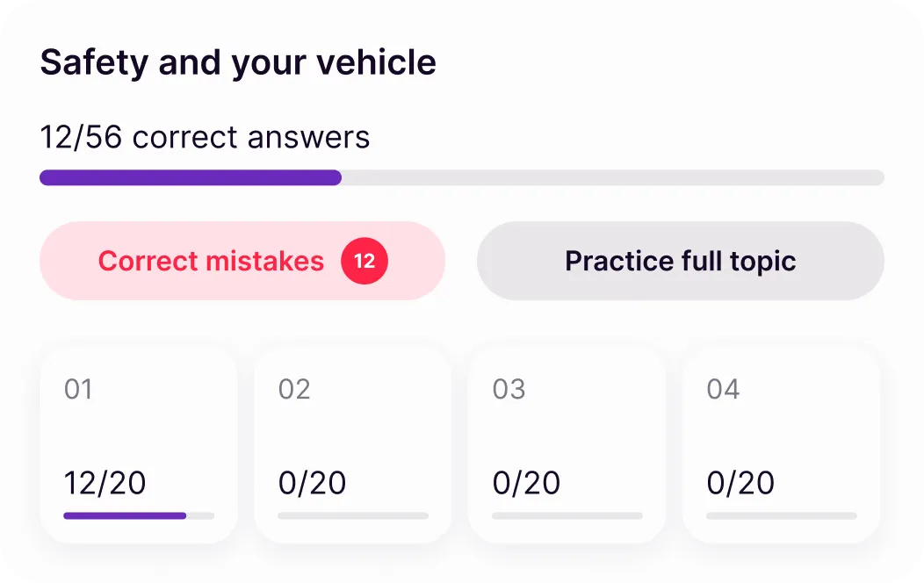Click card 04's empty progress bar

(x=781, y=515)
